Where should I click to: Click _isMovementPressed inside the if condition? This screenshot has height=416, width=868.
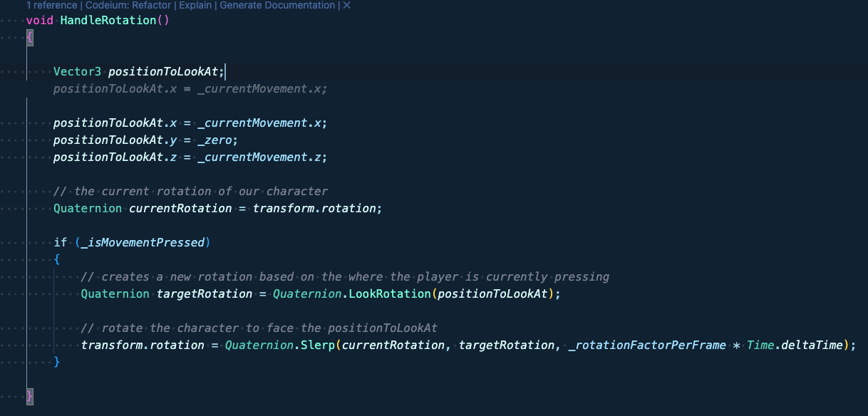tap(143, 242)
